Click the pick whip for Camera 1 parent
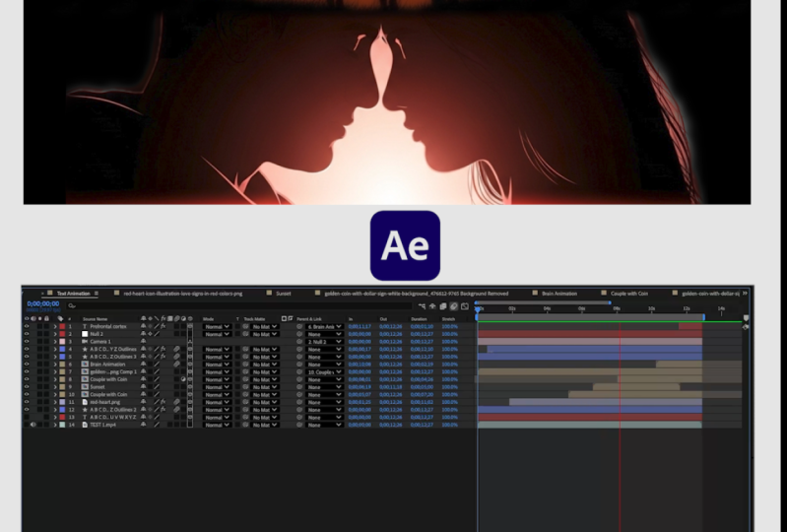This screenshot has height=532, width=787. [x=299, y=341]
